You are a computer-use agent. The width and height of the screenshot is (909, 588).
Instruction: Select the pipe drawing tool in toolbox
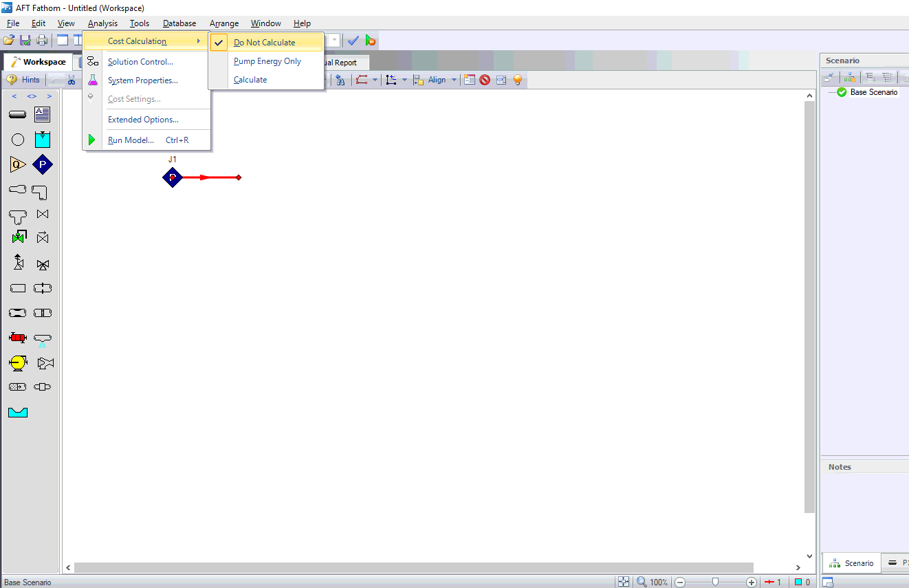[x=18, y=115]
